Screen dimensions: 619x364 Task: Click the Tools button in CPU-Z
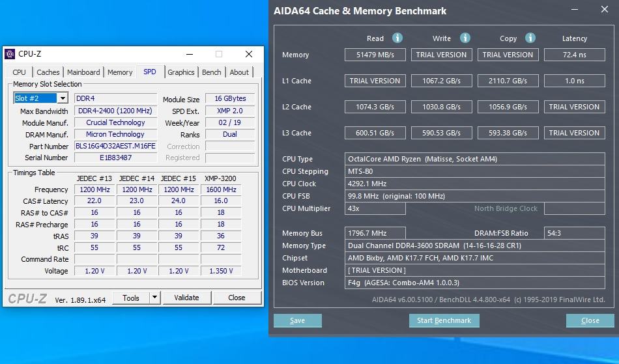131,298
